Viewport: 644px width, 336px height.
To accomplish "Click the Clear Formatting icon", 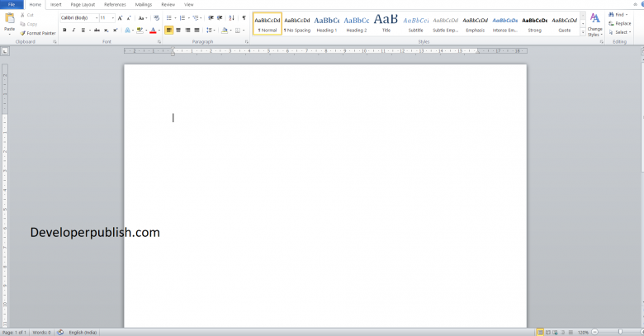I will pos(156,17).
